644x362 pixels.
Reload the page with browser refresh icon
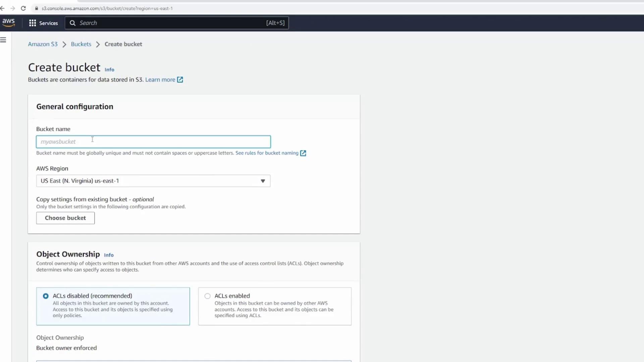23,8
